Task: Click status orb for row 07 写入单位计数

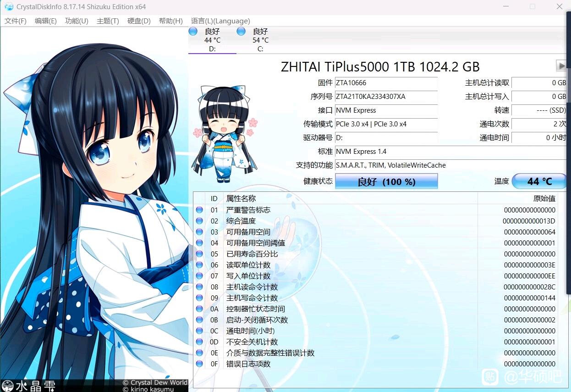Action: click(x=199, y=276)
